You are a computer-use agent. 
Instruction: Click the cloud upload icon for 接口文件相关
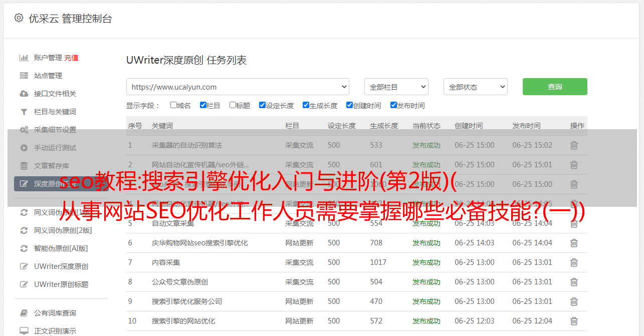(x=24, y=94)
